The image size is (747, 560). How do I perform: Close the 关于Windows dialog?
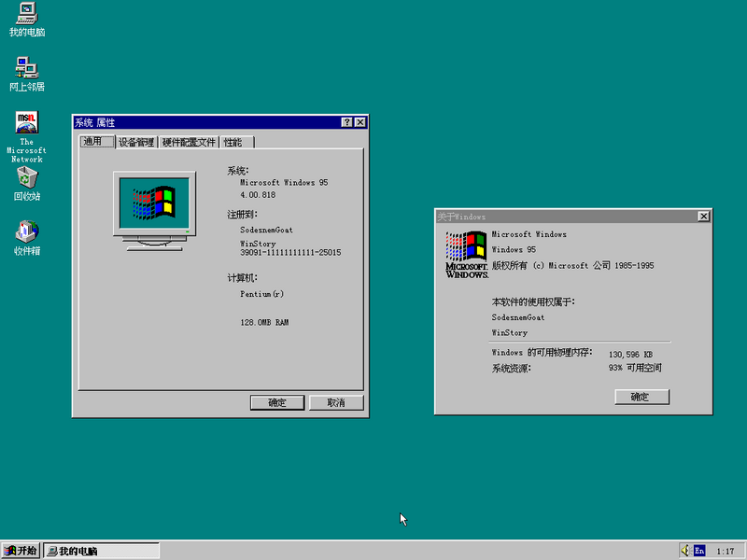click(x=703, y=217)
